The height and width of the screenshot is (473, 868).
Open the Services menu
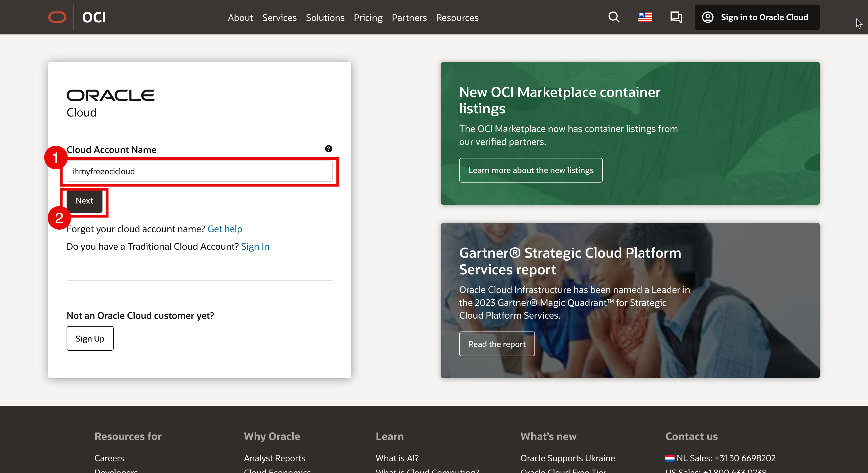279,18
